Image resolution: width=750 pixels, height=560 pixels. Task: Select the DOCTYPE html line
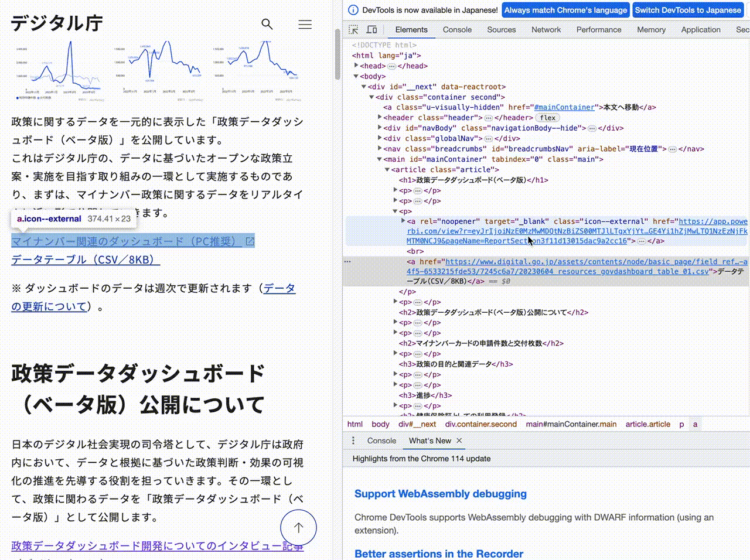click(384, 45)
